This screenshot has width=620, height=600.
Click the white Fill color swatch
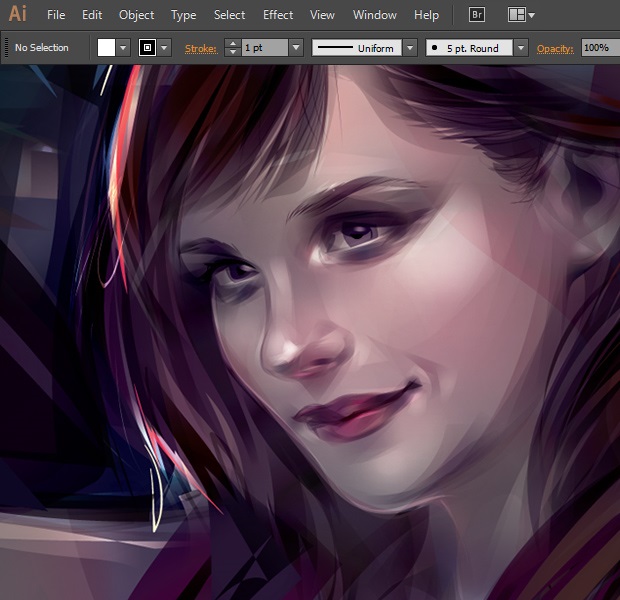pyautogui.click(x=106, y=48)
